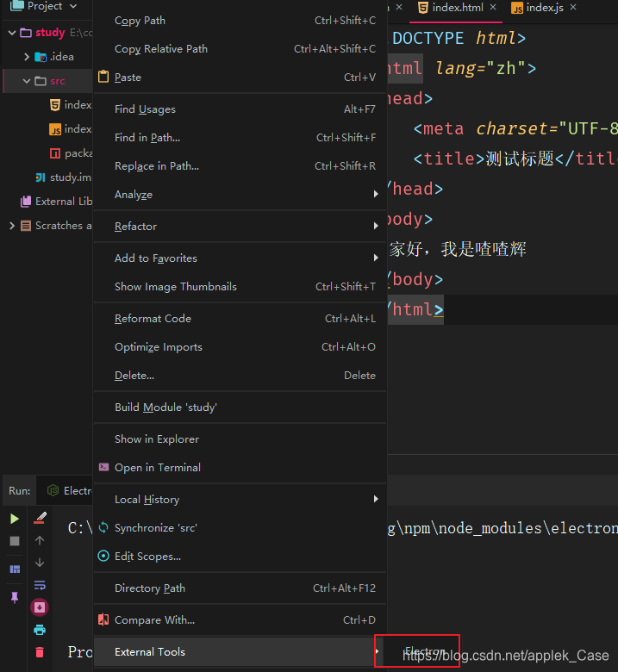
Task: Click Find Usages
Action: click(x=240, y=109)
